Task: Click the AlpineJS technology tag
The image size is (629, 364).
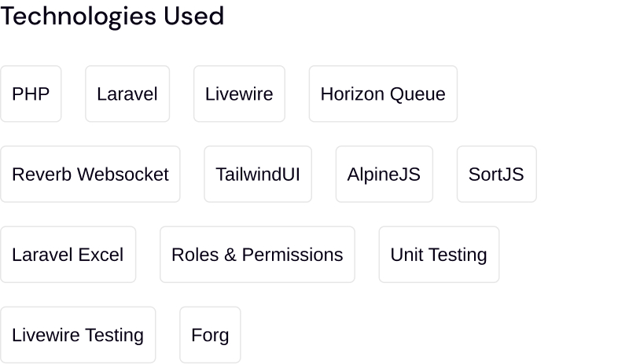Action: (384, 175)
